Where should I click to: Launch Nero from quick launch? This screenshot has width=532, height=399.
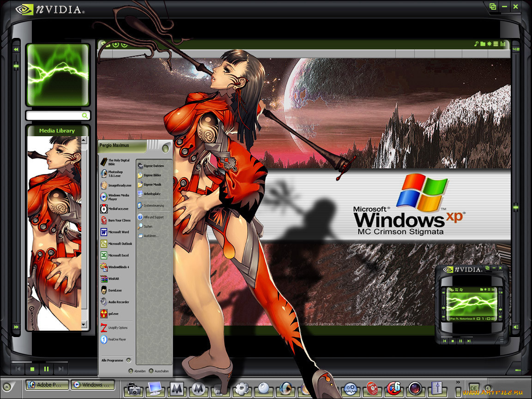point(372,389)
